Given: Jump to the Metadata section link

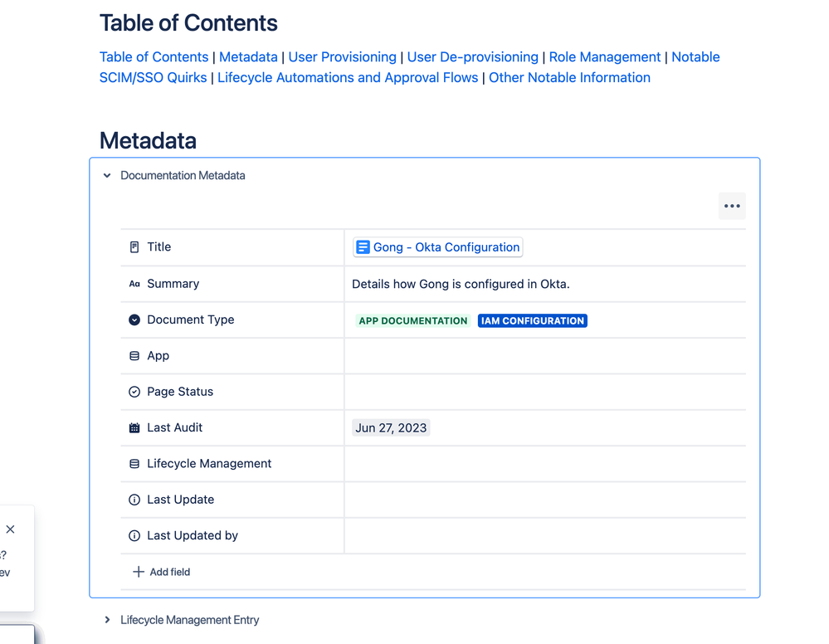Looking at the screenshot, I should pos(248,57).
